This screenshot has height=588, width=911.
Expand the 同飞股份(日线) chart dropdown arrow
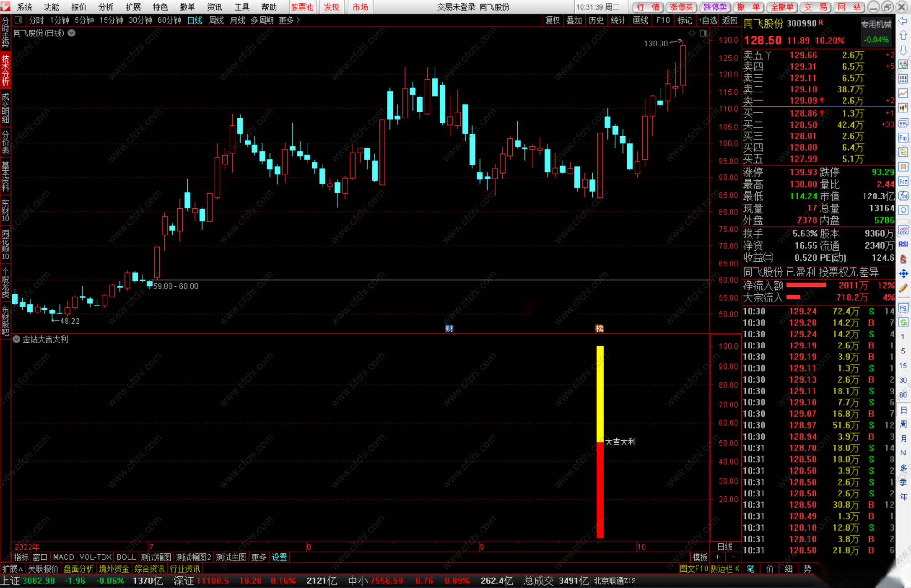pos(72,33)
